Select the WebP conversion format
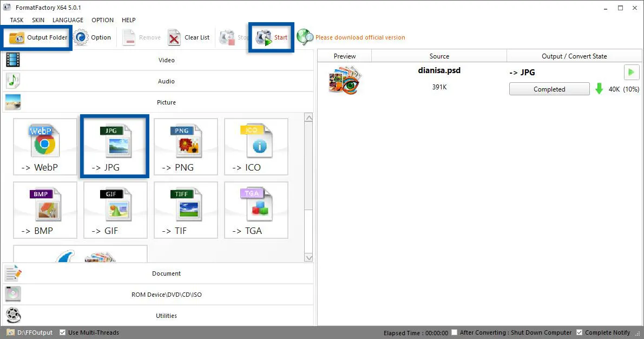This screenshot has height=339, width=644. pyautogui.click(x=45, y=146)
